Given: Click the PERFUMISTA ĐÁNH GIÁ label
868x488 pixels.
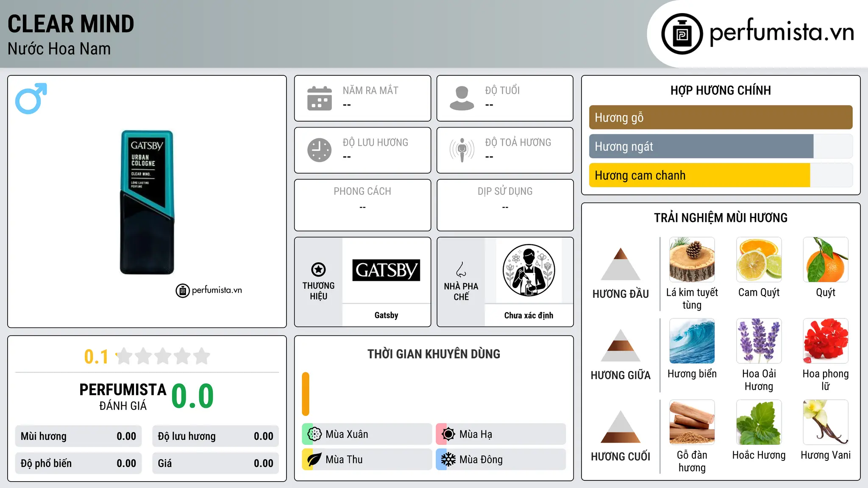Looking at the screenshot, I should click(x=123, y=396).
